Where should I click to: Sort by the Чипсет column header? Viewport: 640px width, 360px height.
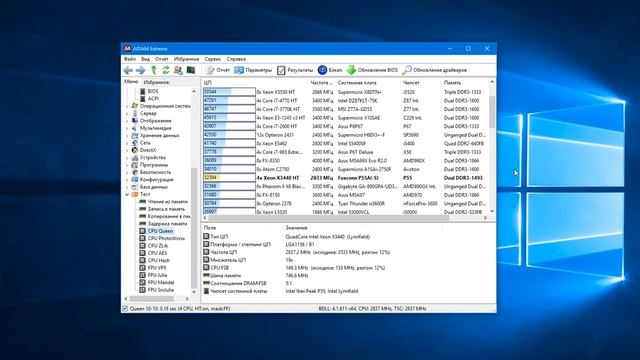tap(421, 83)
